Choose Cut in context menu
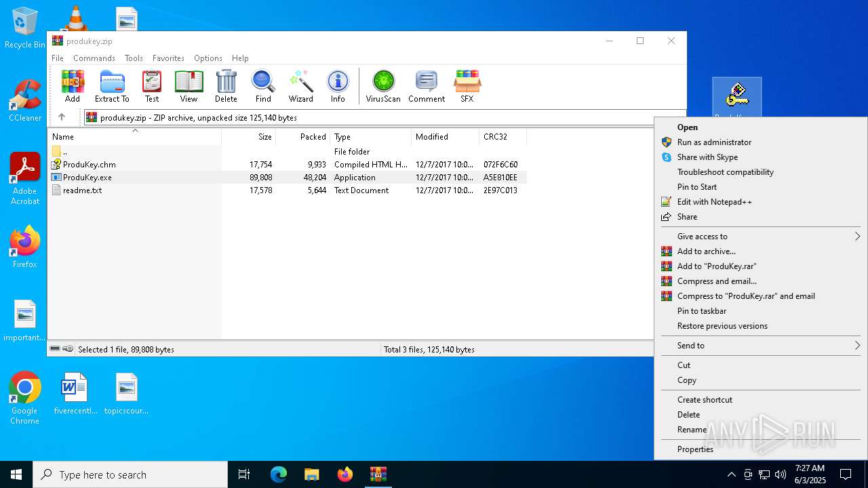This screenshot has height=488, width=868. tap(760, 365)
